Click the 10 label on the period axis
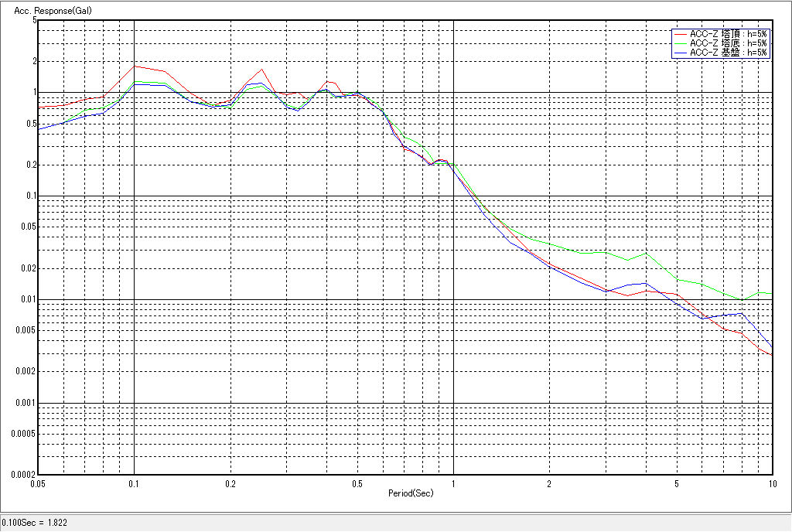 (771, 483)
